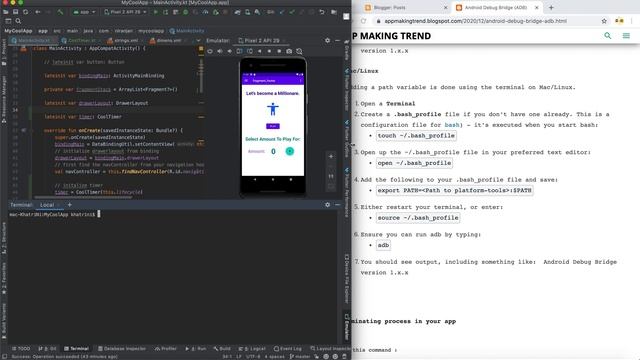Viewport: 640px width, 360px height.
Task: Click the emulator rotate right icon
Action: point(249,51)
